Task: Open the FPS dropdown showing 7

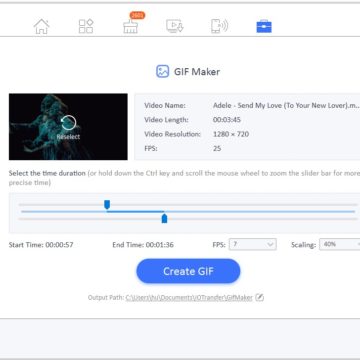Action: click(x=253, y=244)
